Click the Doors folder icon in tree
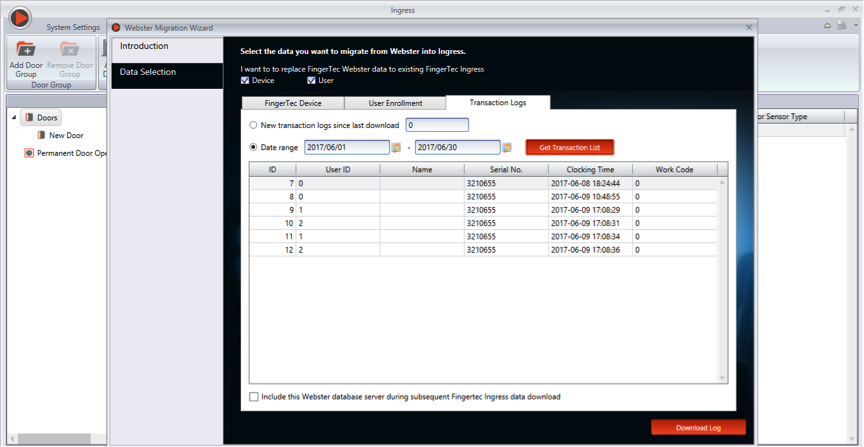Screen dimensions: 864x447 click(28, 117)
